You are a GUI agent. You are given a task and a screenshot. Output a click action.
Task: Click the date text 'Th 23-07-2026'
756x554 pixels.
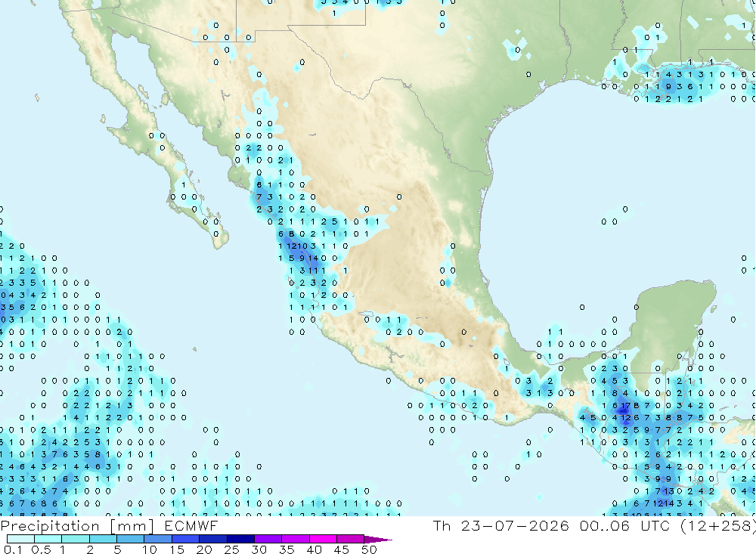[501, 526]
